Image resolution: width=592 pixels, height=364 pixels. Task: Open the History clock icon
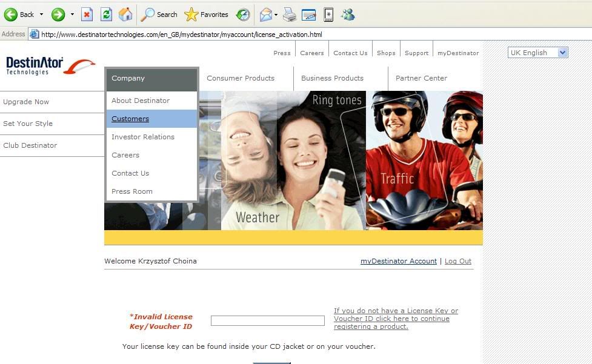tap(243, 15)
